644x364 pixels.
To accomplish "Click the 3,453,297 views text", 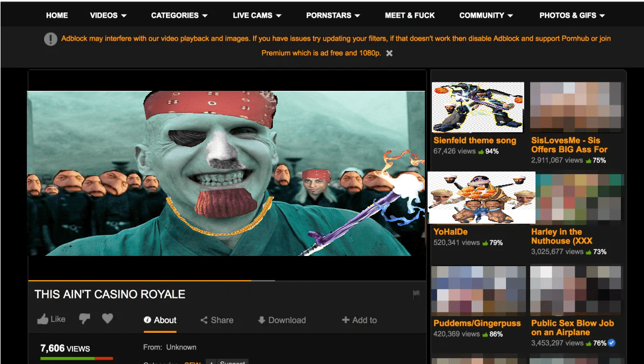I will pos(557,342).
